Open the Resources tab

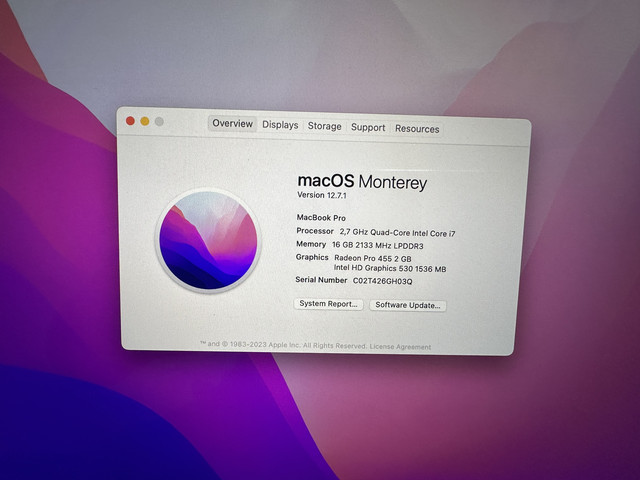coord(417,129)
